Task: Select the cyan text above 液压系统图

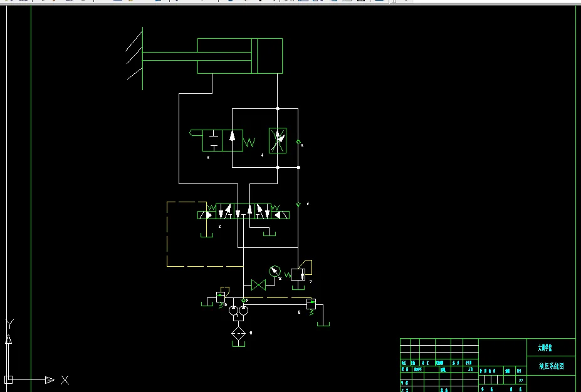Action: coord(545,348)
